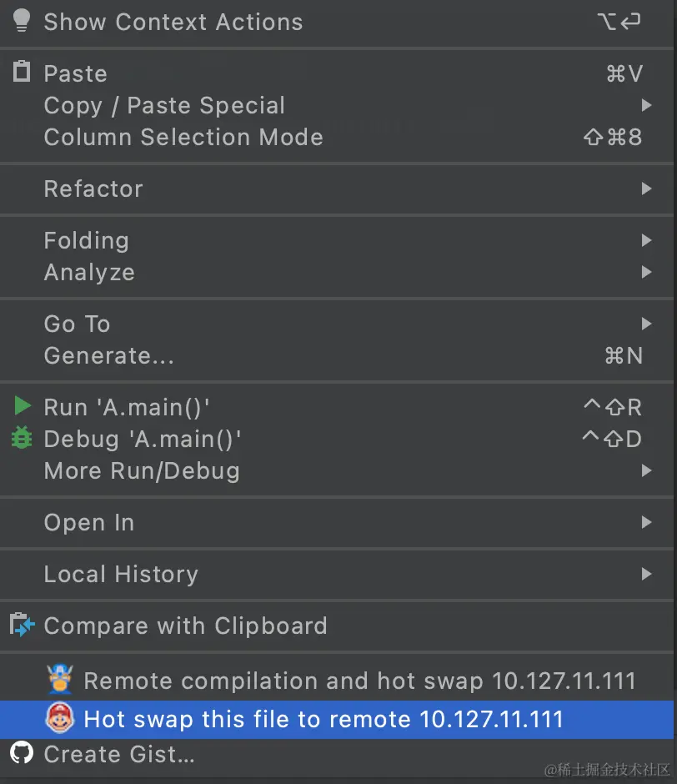Open More Run/Debug submenu
677x784 pixels.
pos(142,471)
